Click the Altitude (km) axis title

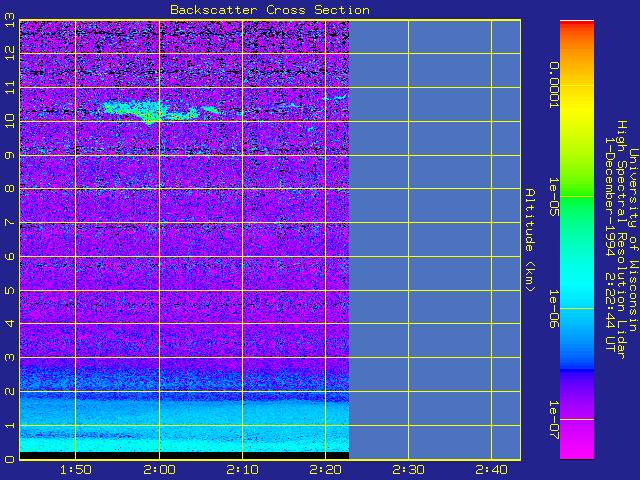pyautogui.click(x=529, y=240)
